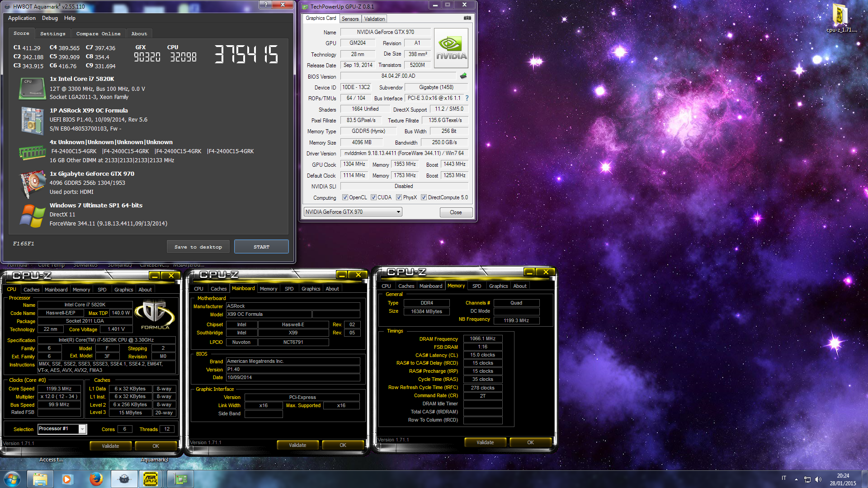Click the ASRock F-Stream taskbar icon

[151, 479]
